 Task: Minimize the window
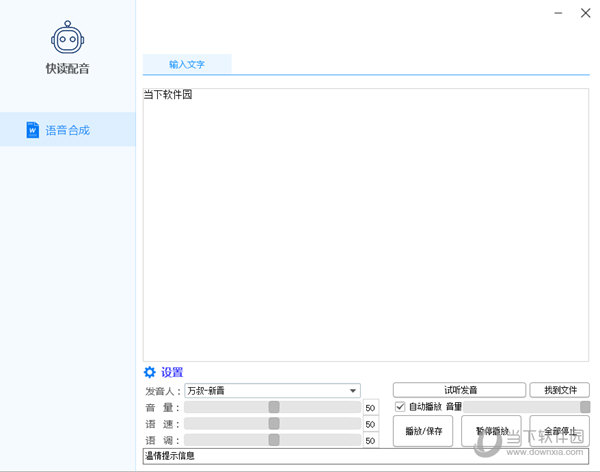(x=558, y=13)
